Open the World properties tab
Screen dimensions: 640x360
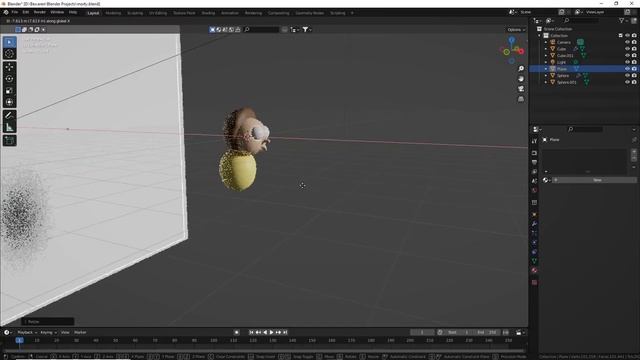point(534,190)
